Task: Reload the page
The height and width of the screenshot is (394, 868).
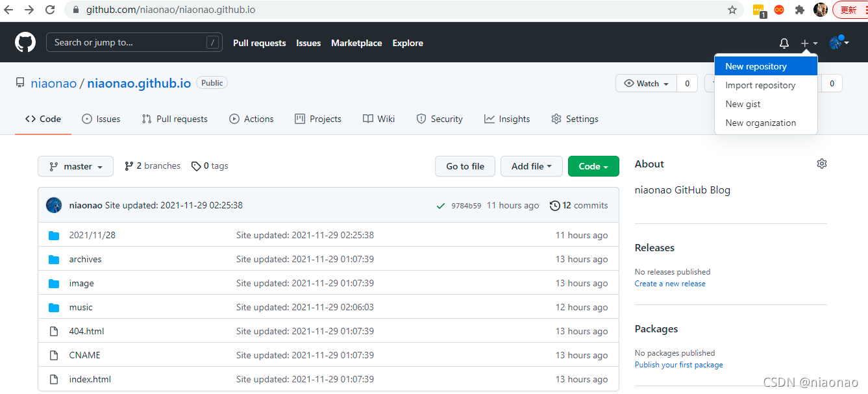Action: 50,10
